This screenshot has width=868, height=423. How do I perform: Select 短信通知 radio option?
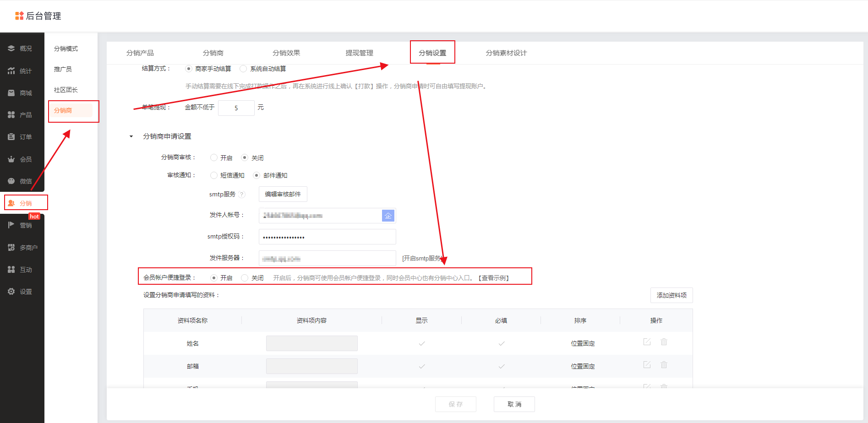point(213,175)
